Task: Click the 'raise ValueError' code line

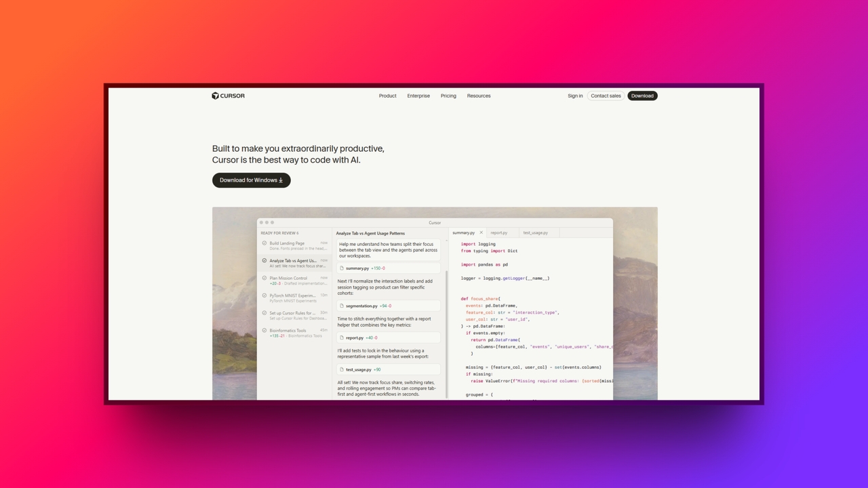Action: point(541,381)
